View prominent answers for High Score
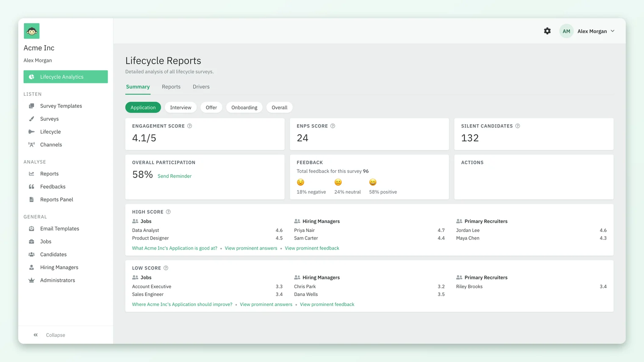The height and width of the screenshot is (362, 644). click(251, 248)
